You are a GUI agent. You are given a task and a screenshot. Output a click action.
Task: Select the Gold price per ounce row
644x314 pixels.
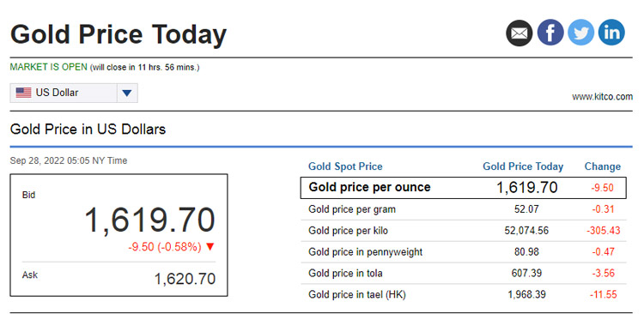(x=464, y=188)
